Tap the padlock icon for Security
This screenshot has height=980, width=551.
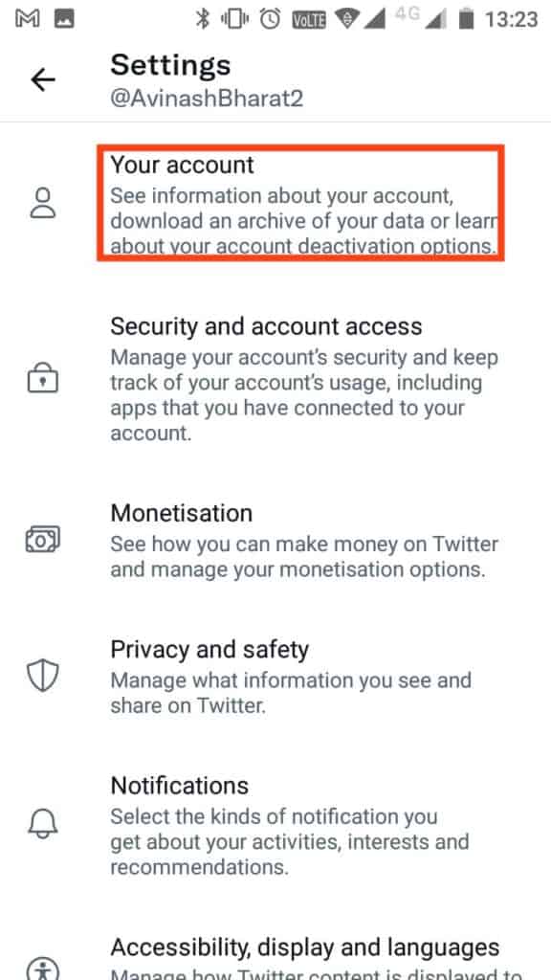[43, 378]
